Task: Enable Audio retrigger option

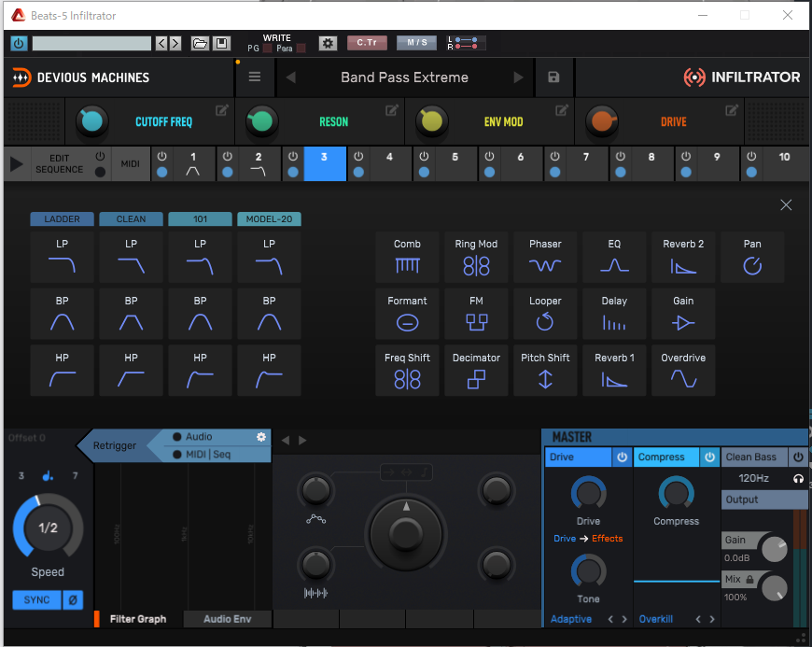Action: coord(177,437)
